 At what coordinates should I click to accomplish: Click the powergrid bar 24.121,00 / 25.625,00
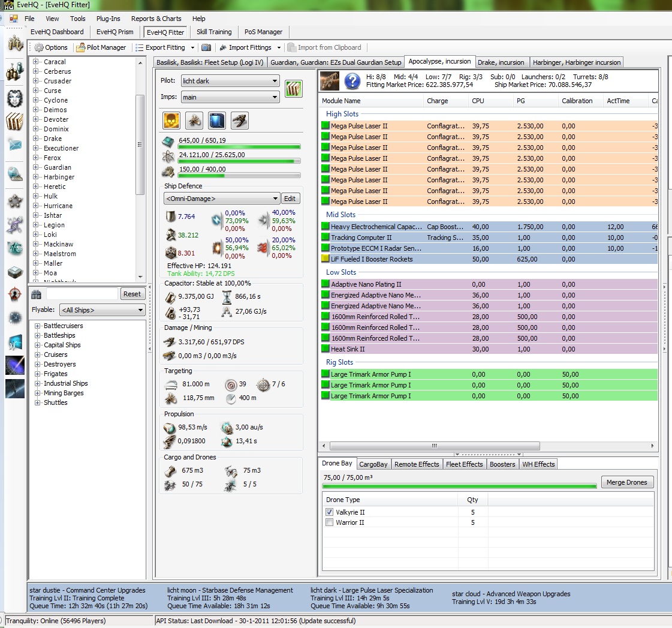239,161
